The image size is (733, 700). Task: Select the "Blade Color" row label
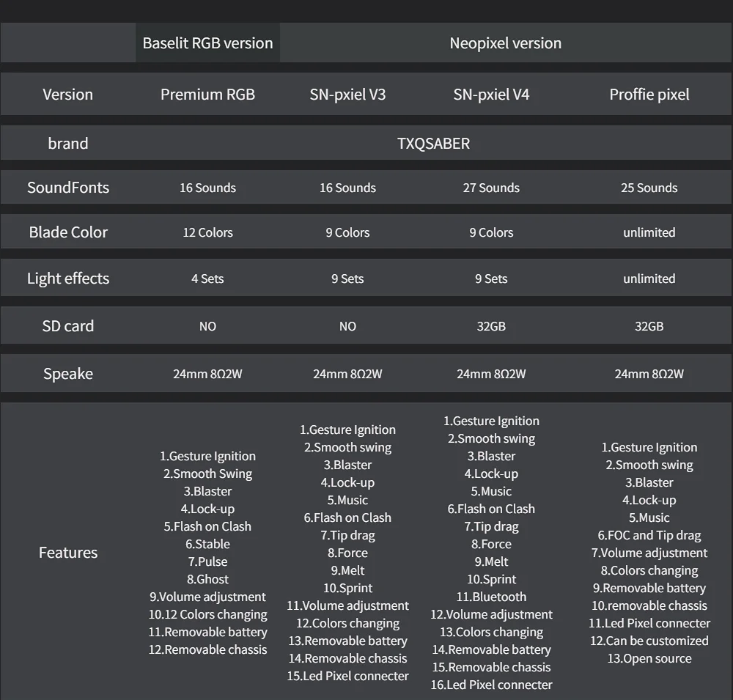(x=68, y=232)
